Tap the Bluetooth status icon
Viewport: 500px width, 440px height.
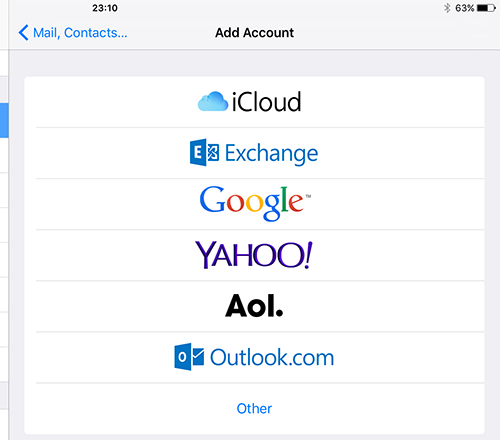(x=447, y=8)
